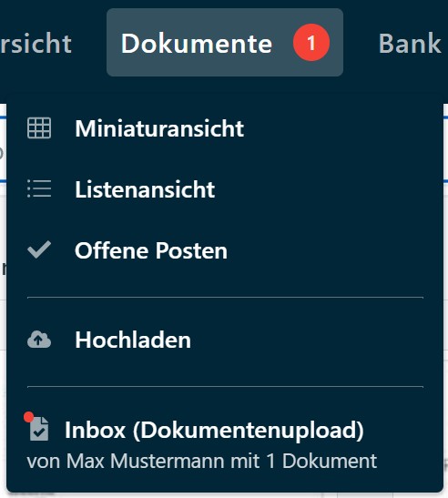Click the Offene Posten text label

click(x=151, y=250)
